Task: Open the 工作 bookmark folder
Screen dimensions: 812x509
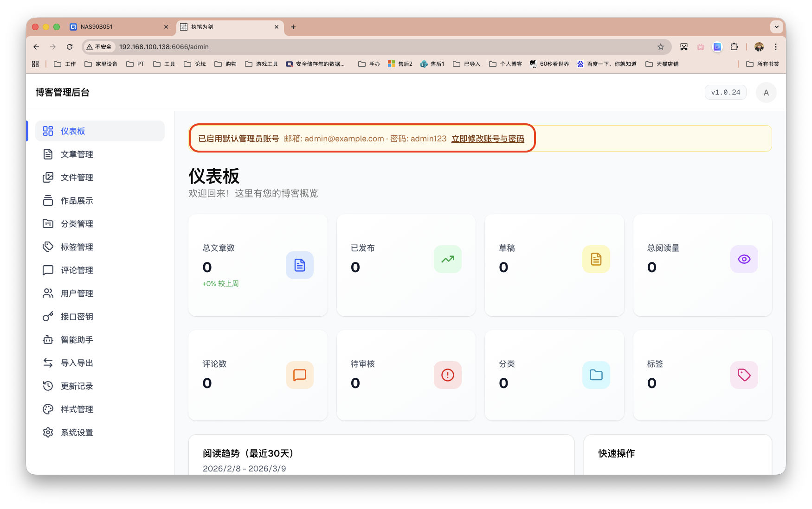Action: (x=64, y=64)
